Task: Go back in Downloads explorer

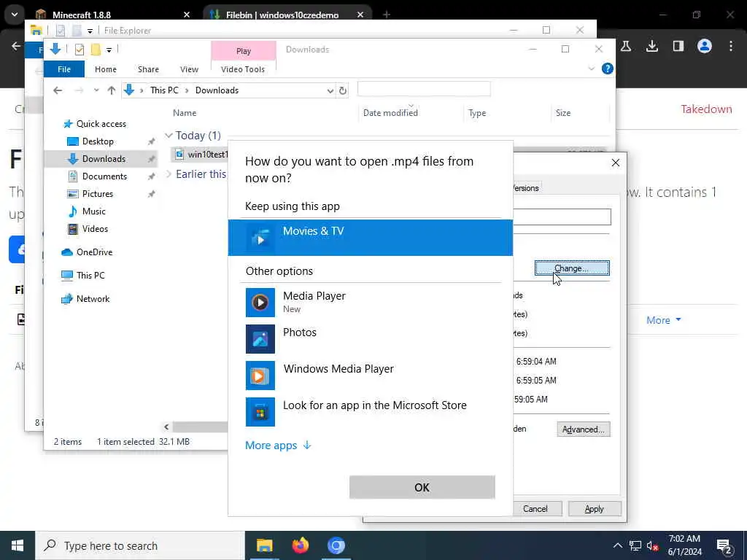Action: (58, 90)
